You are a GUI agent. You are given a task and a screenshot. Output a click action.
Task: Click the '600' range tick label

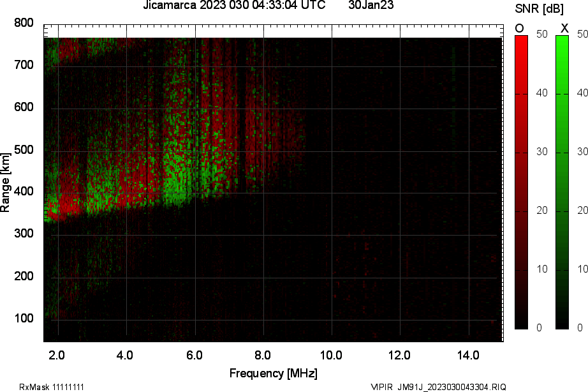coord(24,107)
